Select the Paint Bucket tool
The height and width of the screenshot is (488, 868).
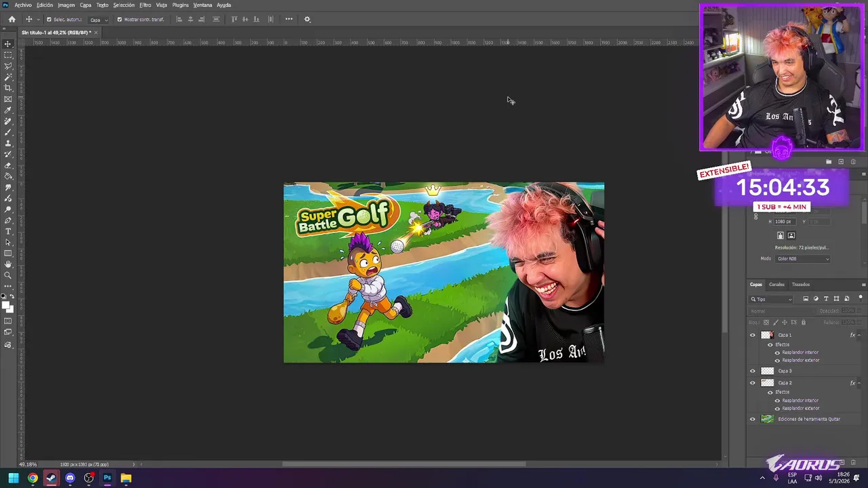click(x=8, y=176)
